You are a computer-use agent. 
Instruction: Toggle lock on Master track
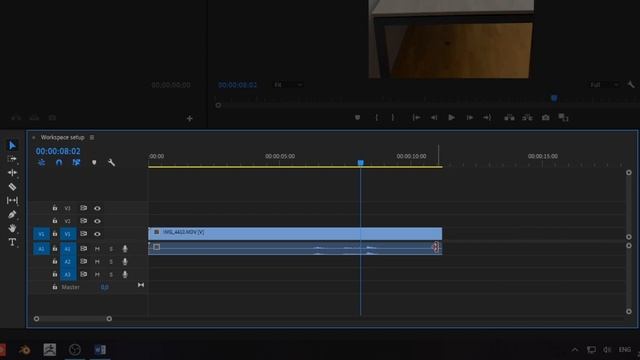point(55,287)
